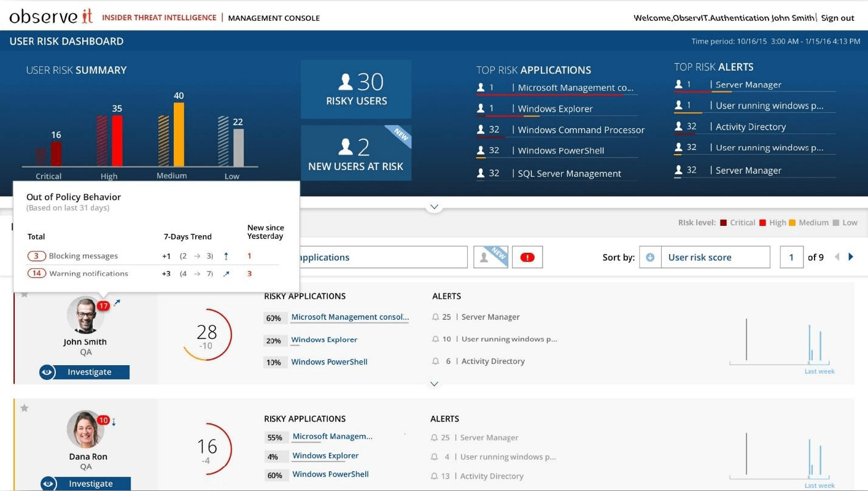
Task: Open the User risk score sort dropdown
Action: point(712,257)
